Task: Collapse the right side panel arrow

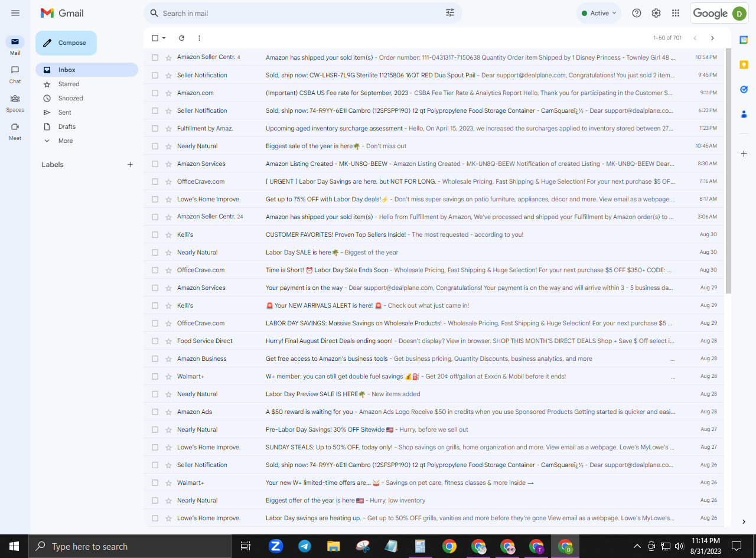Action: tap(744, 521)
